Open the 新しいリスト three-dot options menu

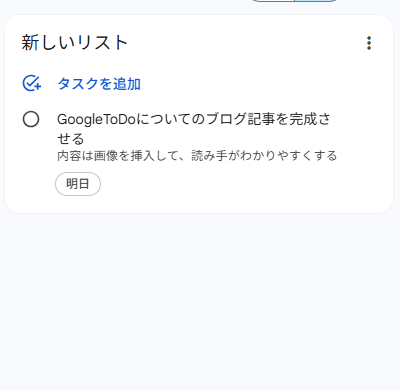pos(369,43)
